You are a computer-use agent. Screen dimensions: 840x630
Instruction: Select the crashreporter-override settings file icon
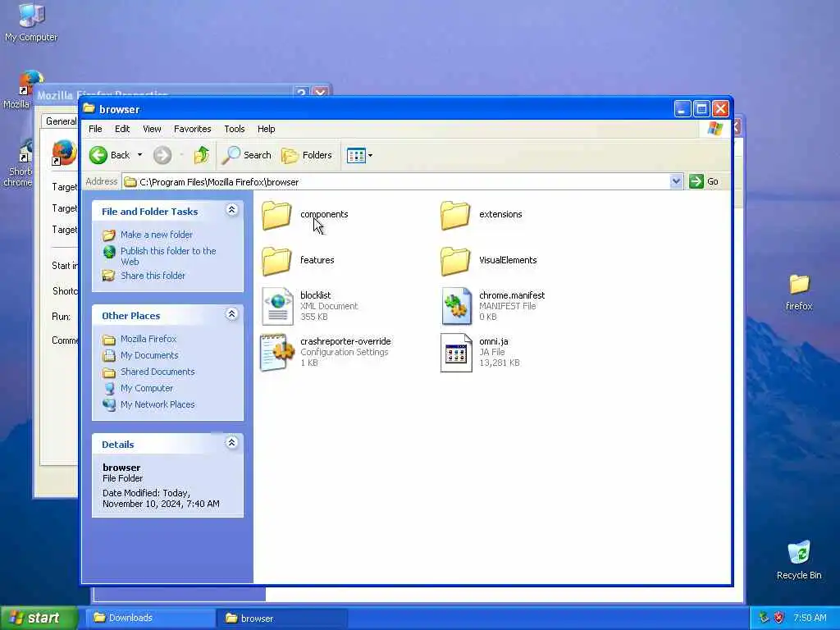(277, 353)
